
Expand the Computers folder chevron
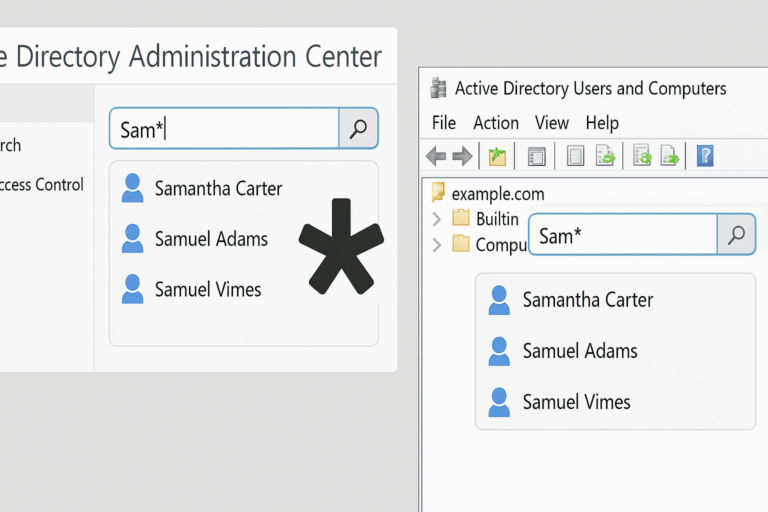(437, 244)
